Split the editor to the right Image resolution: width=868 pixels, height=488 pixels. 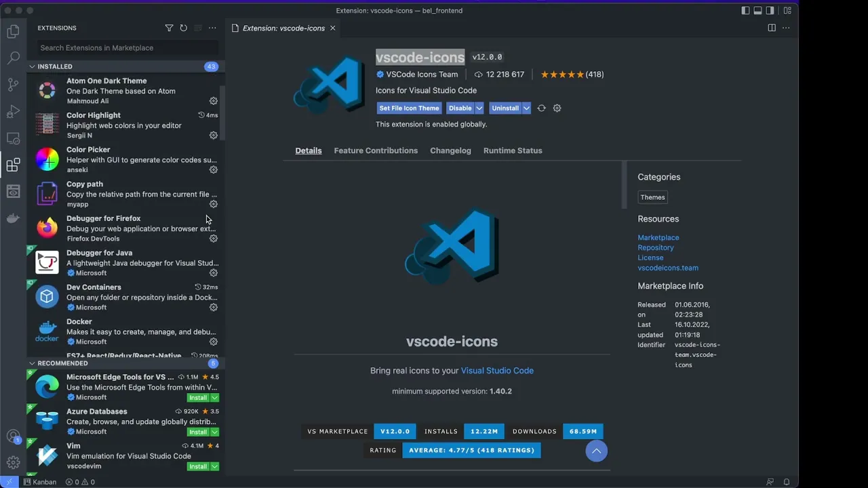(772, 28)
